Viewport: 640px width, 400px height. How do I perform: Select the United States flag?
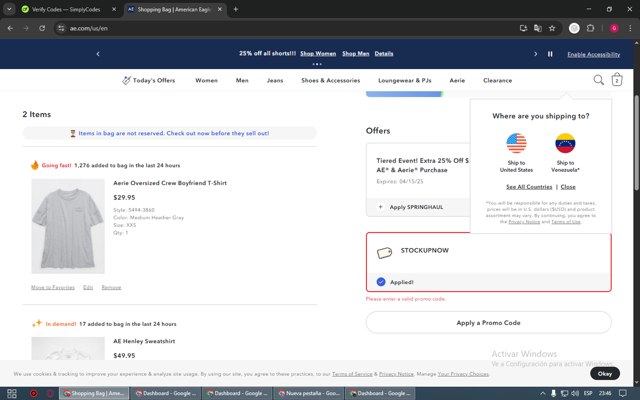click(516, 143)
